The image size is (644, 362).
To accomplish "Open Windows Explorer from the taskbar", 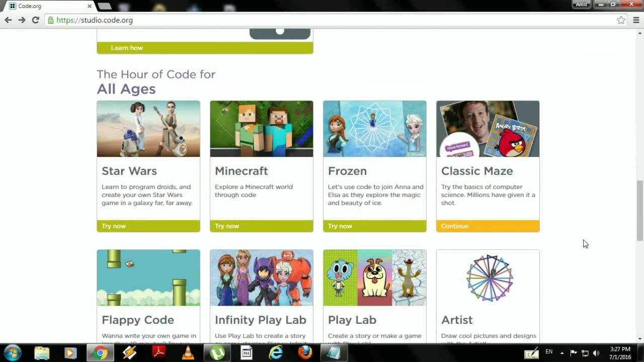I will pos(42,353).
